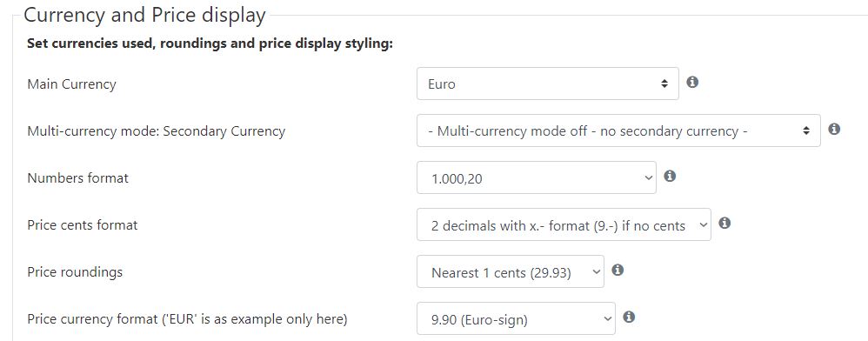Screen dimensions: 868x341
Task: Click the bold Set currencies used description
Action: [x=210, y=43]
